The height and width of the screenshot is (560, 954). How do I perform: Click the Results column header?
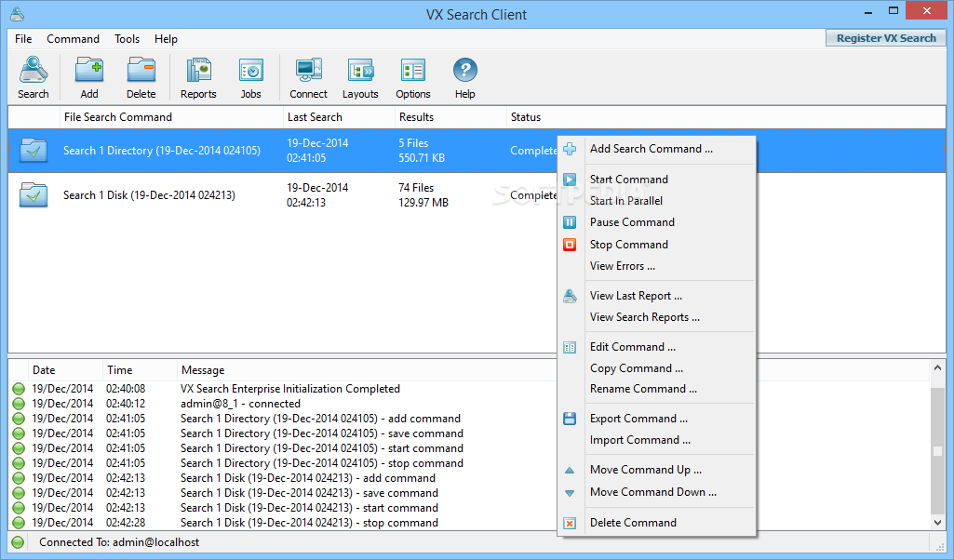450,116
